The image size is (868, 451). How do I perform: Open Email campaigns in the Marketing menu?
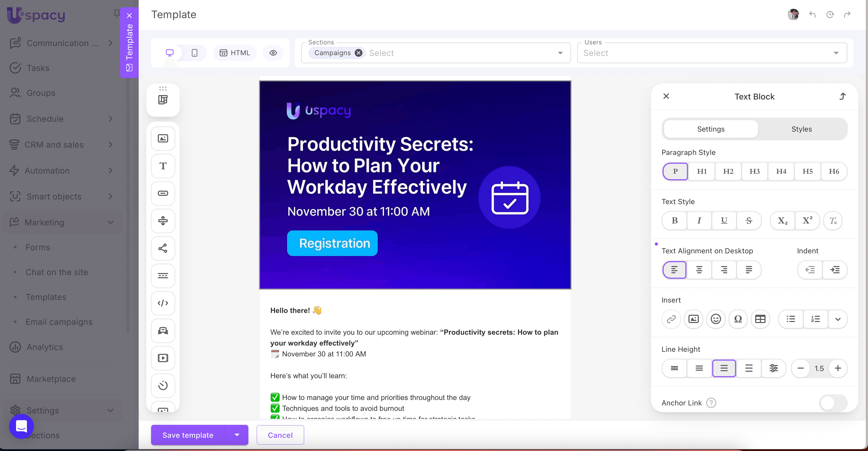(59, 321)
